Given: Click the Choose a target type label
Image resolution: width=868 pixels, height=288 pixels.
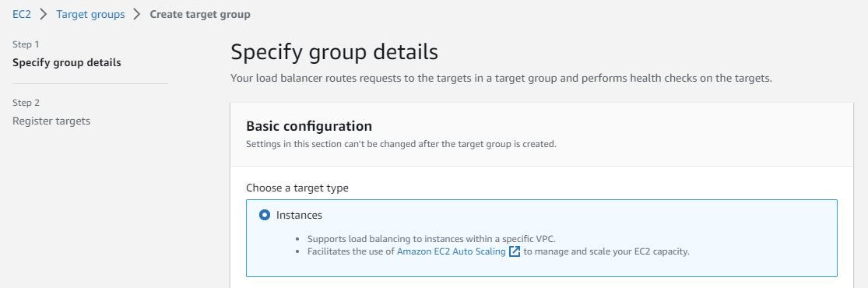Looking at the screenshot, I should click(x=297, y=188).
